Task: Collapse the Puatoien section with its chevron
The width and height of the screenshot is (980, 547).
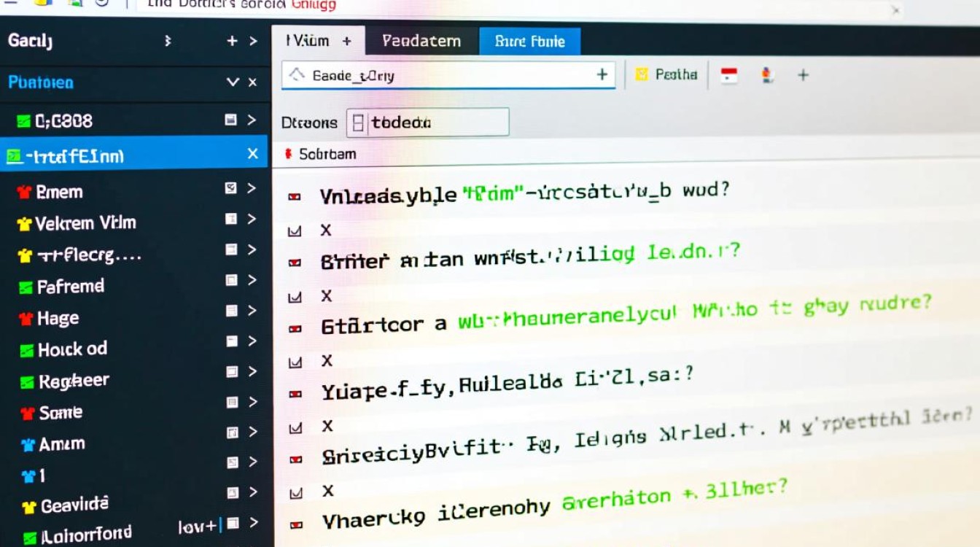Action: (233, 82)
